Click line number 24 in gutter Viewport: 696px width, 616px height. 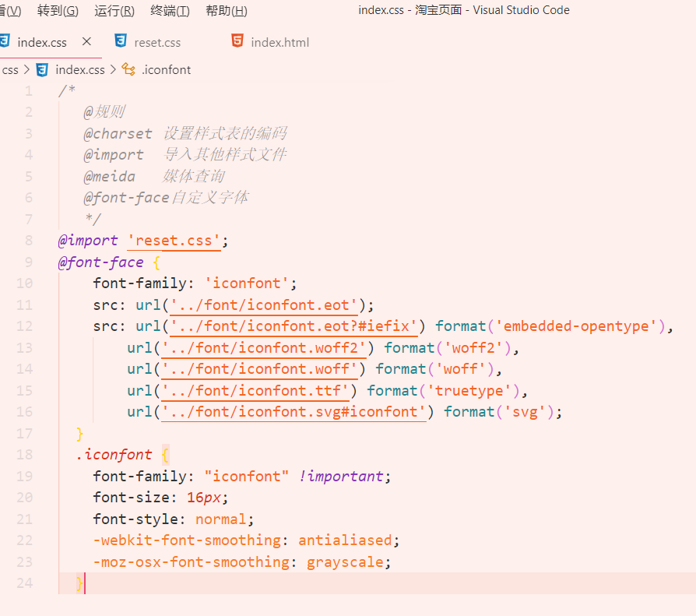point(24,583)
